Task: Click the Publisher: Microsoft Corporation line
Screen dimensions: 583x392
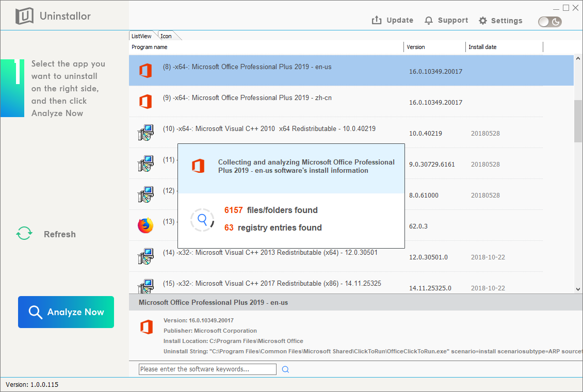Action: tap(210, 331)
